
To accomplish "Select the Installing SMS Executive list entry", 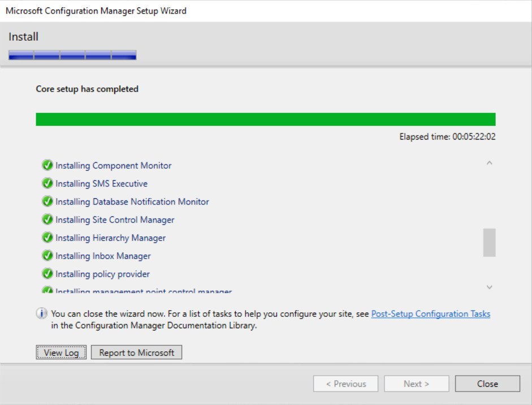I will (101, 184).
